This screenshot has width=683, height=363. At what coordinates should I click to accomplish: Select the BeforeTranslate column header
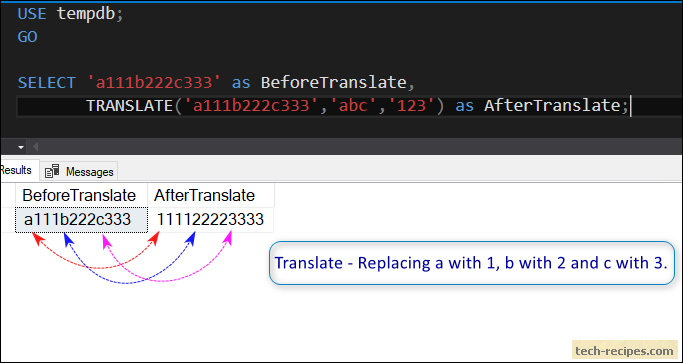(81, 195)
